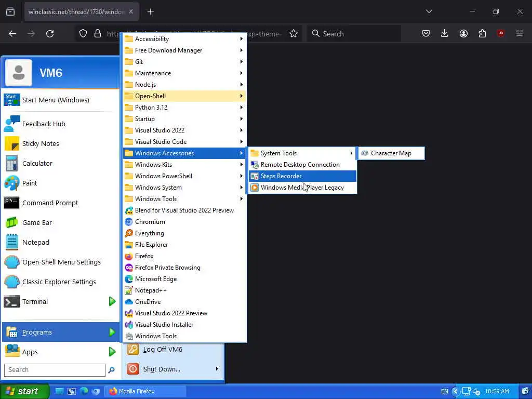This screenshot has width=532, height=399.
Task: Launch Visual Studio 2022 Preview
Action: 184,313
